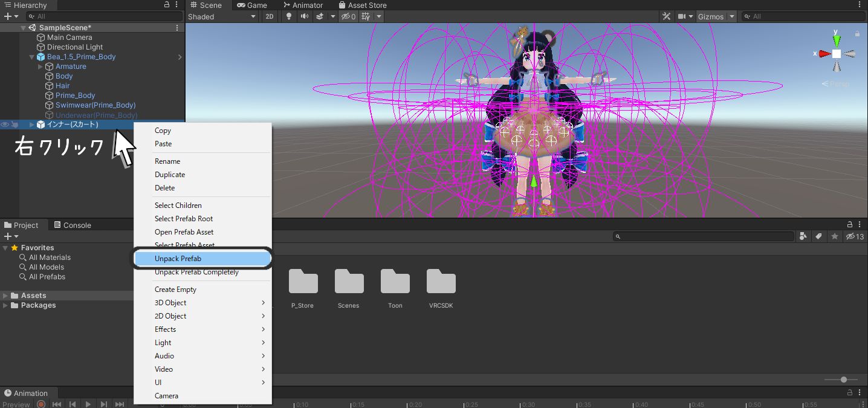Open the Scenes folder thumbnail
This screenshot has height=408, width=868.
[349, 287]
